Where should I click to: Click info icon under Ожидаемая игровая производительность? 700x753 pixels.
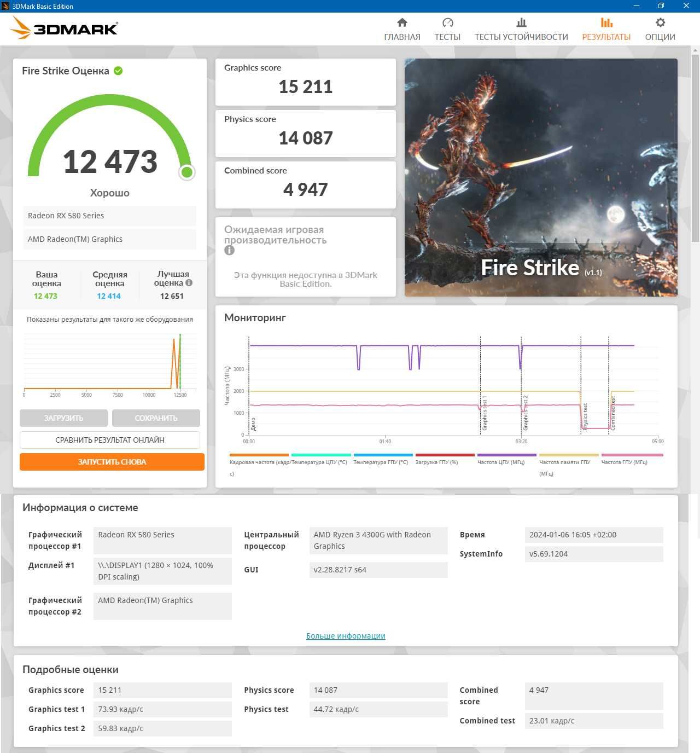point(229,250)
